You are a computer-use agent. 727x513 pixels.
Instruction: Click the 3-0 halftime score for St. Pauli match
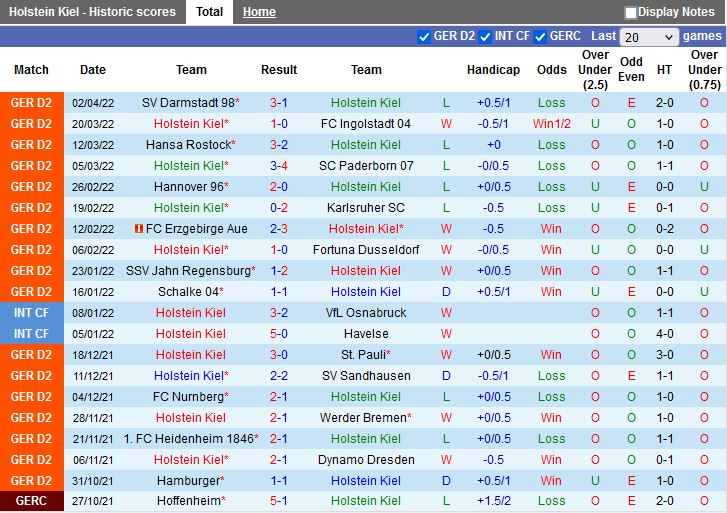pyautogui.click(x=664, y=355)
